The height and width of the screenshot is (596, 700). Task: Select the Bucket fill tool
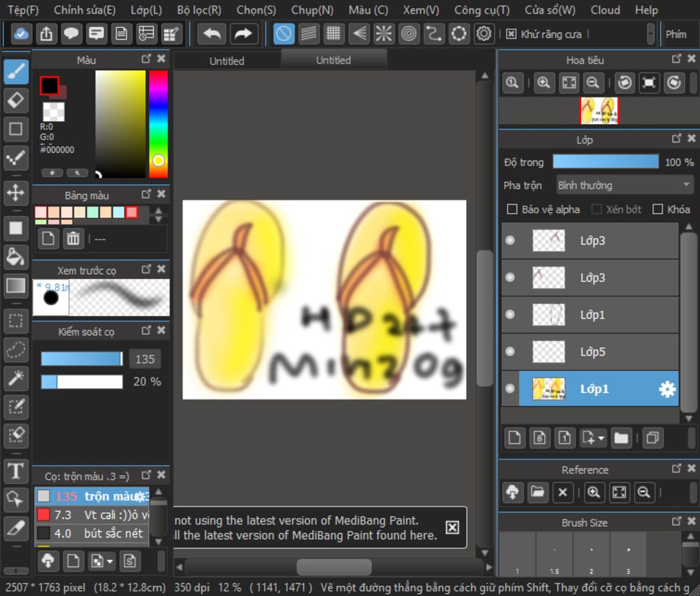pyautogui.click(x=16, y=257)
